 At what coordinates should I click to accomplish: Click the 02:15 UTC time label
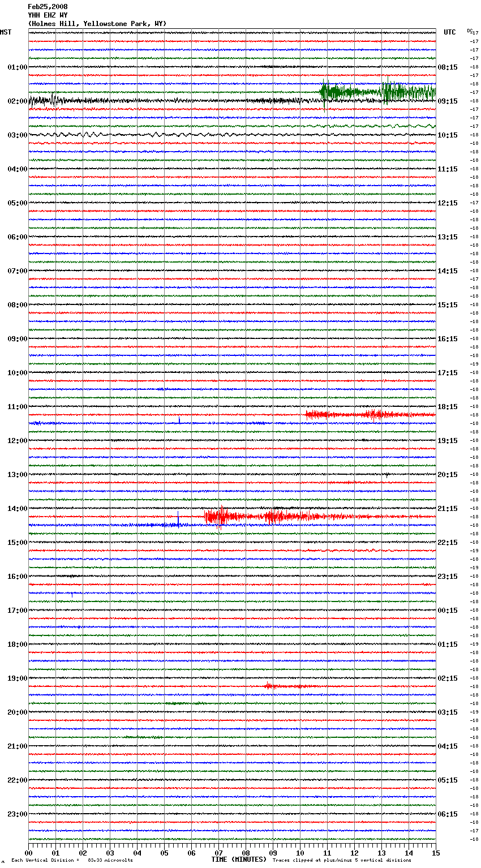point(448,678)
